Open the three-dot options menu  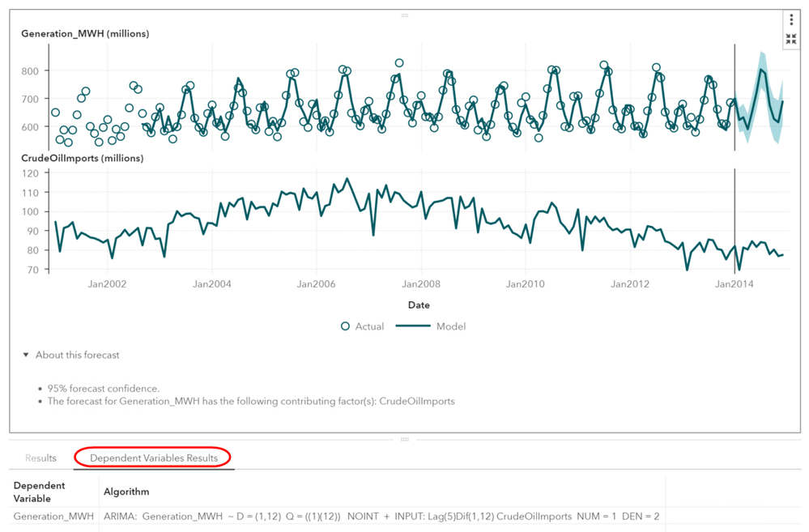click(791, 18)
